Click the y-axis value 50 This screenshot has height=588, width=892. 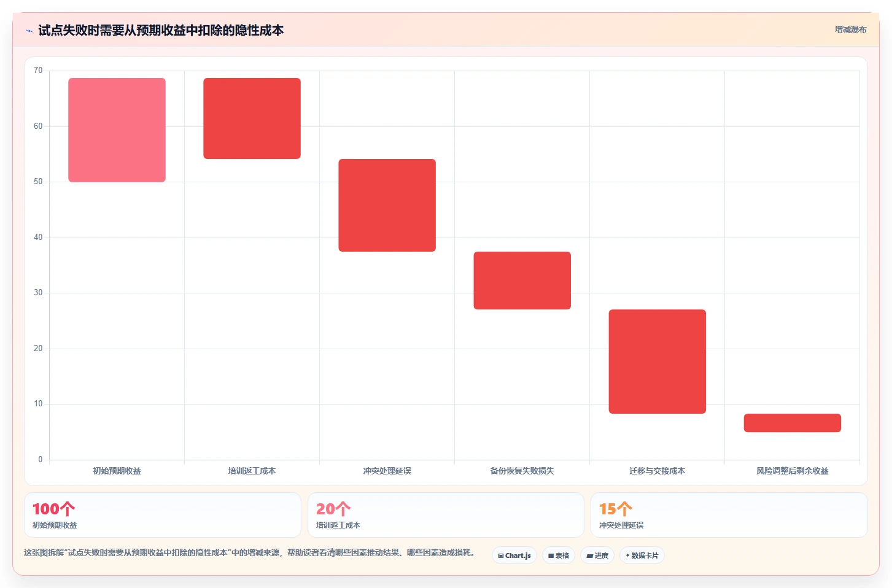coord(38,182)
